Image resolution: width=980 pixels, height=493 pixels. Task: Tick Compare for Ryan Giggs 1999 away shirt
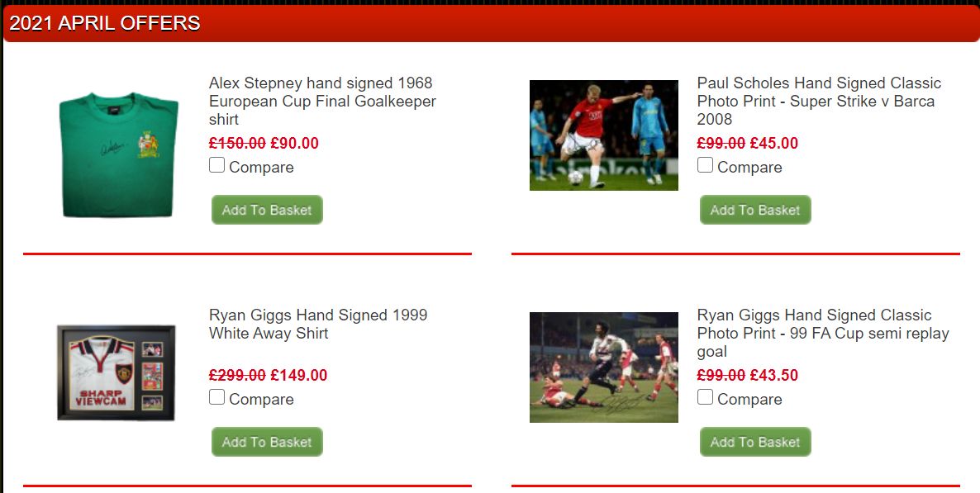tap(216, 397)
